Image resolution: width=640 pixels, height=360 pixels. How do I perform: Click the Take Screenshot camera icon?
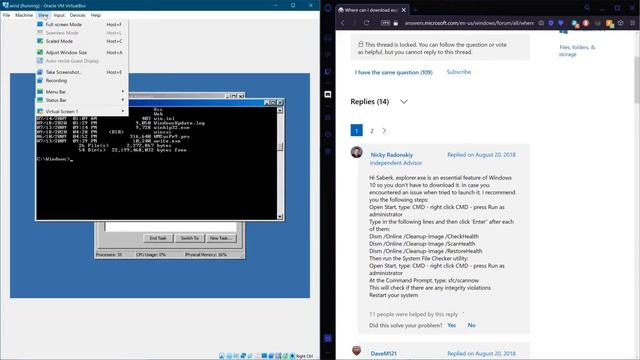tap(40, 72)
